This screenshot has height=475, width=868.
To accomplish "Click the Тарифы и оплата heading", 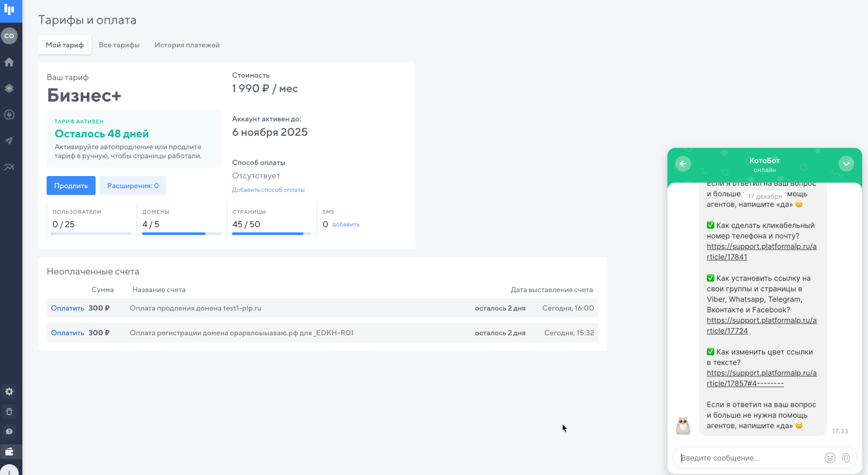I will (x=87, y=20).
